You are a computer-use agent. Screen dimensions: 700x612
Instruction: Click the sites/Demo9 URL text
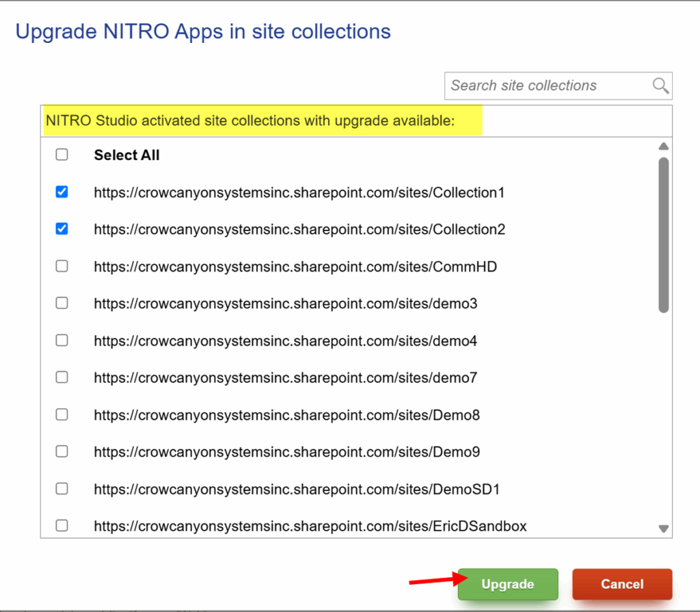coord(287,452)
